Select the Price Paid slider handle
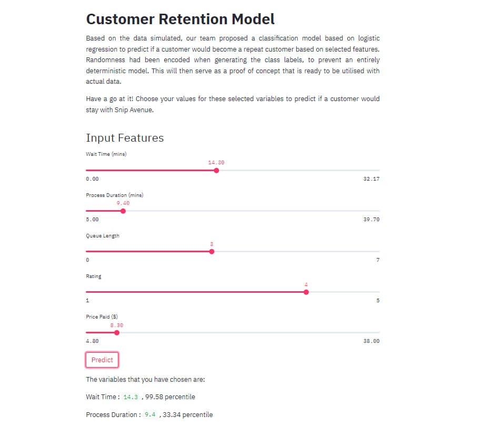The image size is (504, 426). pyautogui.click(x=116, y=332)
